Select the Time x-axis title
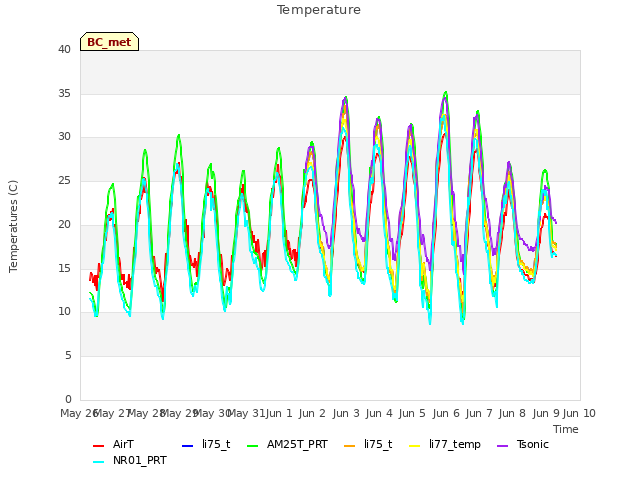This screenshot has height=480, width=640. [x=566, y=429]
